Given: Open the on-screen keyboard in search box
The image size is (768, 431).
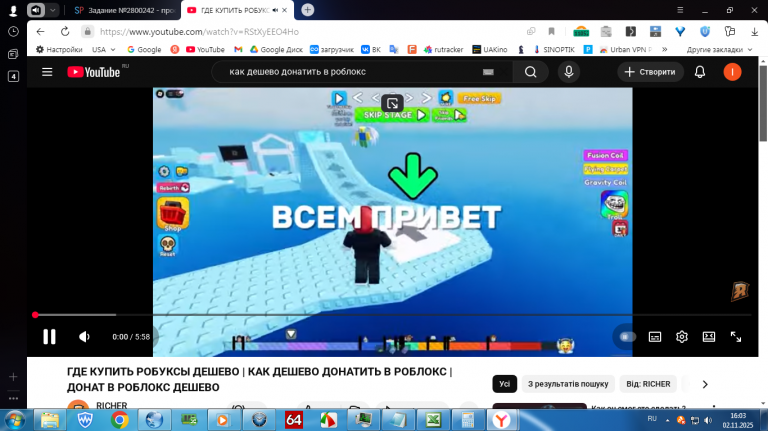Looking at the screenshot, I should click(488, 72).
